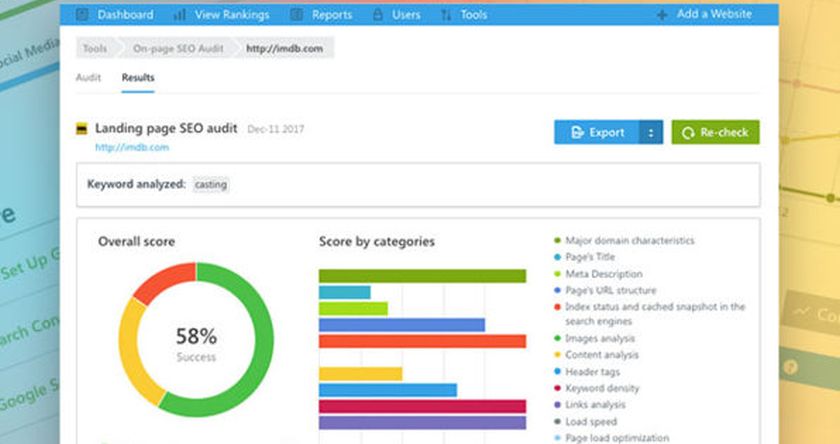Go to Reports section
The width and height of the screenshot is (840, 444).
[x=332, y=15]
